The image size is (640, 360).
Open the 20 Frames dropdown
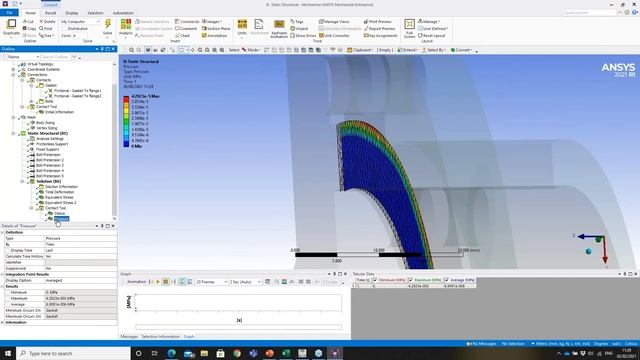(x=211, y=282)
